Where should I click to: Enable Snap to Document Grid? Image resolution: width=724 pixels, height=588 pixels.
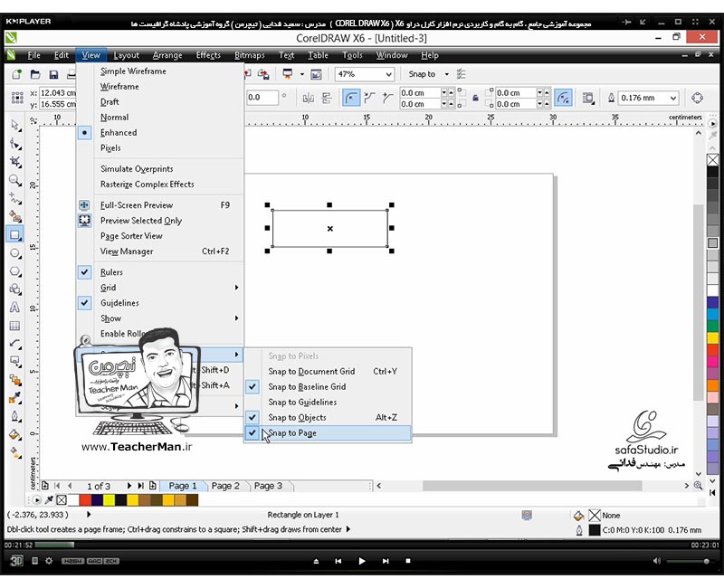[328, 371]
